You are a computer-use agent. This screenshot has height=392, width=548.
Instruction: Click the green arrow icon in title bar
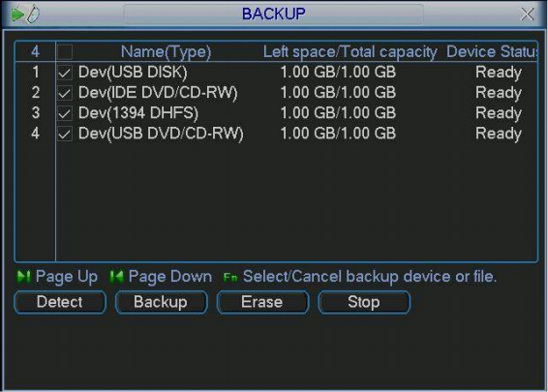pos(17,15)
